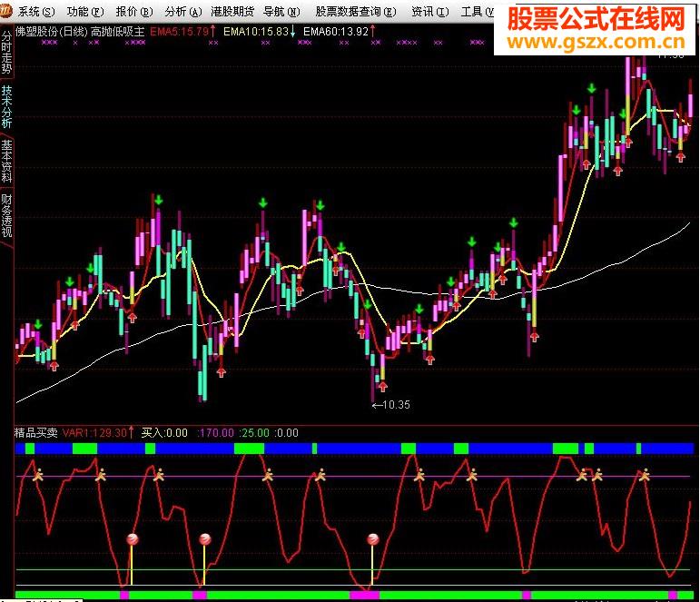
Task: Select the EMA10:15.83 indicator value
Action: [x=256, y=32]
